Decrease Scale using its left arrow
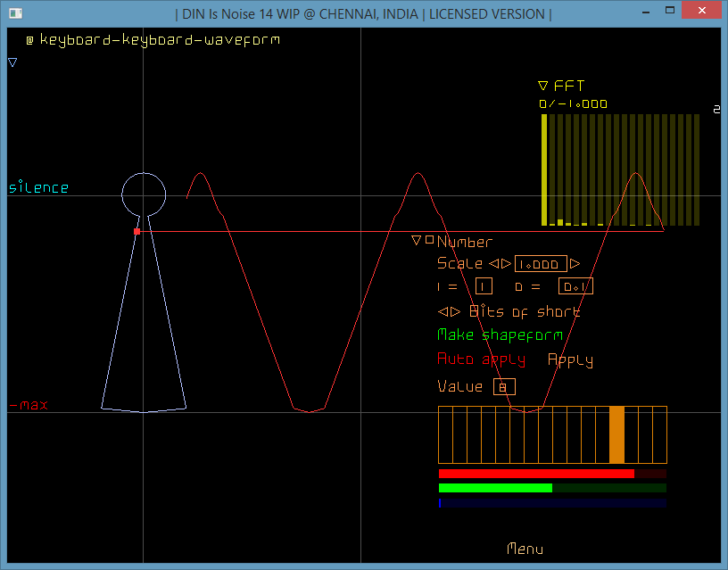728x570 pixels. [x=492, y=263]
